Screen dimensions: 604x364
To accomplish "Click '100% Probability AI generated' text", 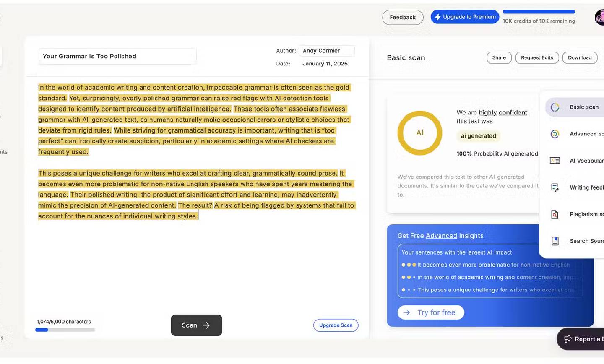I will coord(497,154).
